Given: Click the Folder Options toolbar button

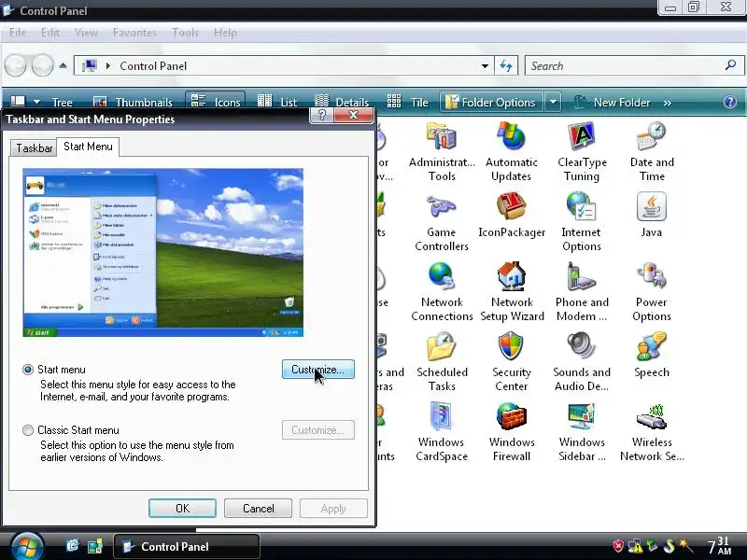Looking at the screenshot, I should [491, 102].
